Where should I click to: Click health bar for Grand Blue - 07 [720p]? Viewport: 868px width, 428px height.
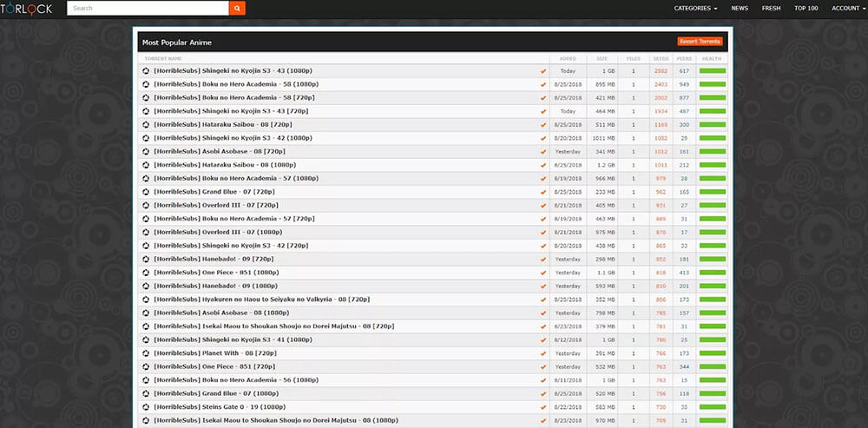(712, 192)
